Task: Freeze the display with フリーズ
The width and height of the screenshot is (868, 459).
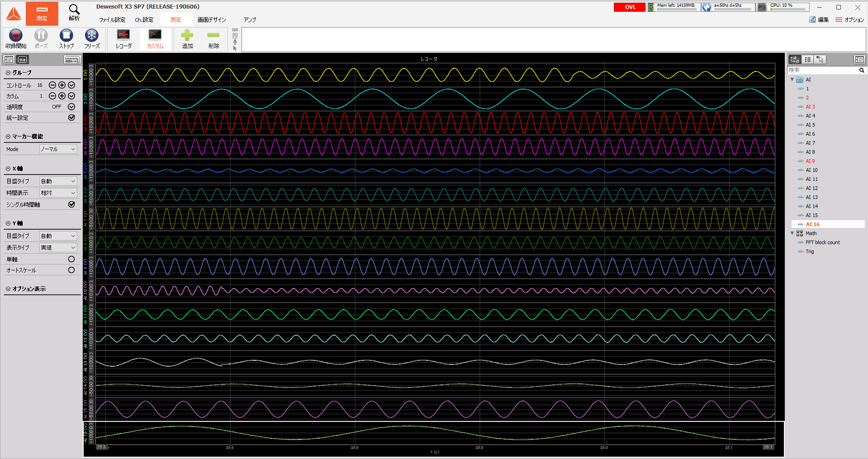Action: (92, 39)
